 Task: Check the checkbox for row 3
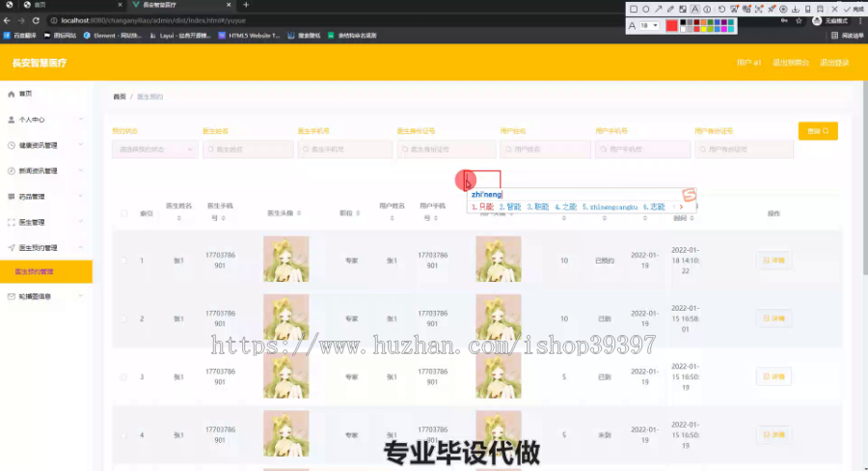click(x=124, y=376)
